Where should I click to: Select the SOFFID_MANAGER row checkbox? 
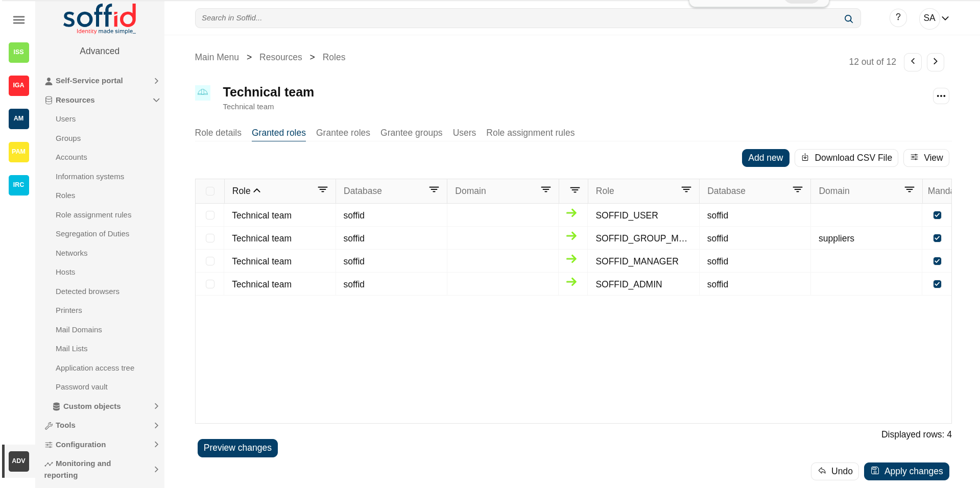210,261
